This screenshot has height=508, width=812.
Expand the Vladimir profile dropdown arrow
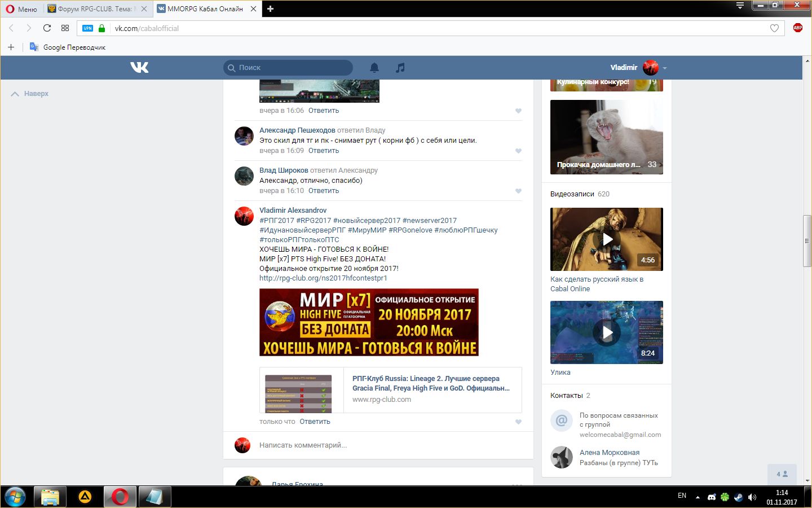coord(665,68)
